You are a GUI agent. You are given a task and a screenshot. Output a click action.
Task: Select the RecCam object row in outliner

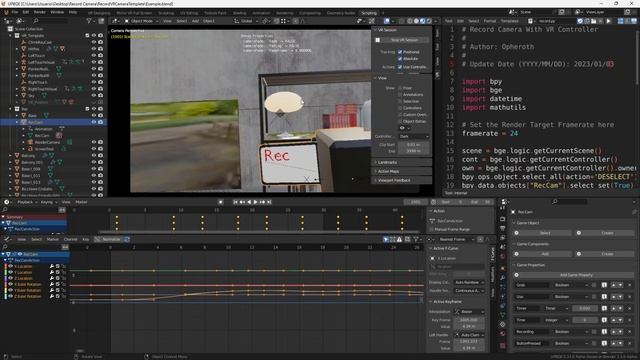pos(53,122)
